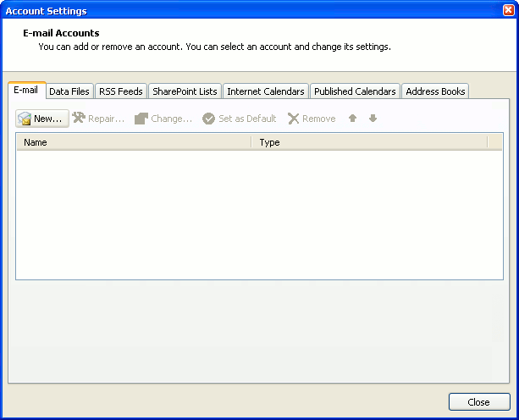519x420 pixels.
Task: Click the move down arrow icon
Action: point(373,119)
